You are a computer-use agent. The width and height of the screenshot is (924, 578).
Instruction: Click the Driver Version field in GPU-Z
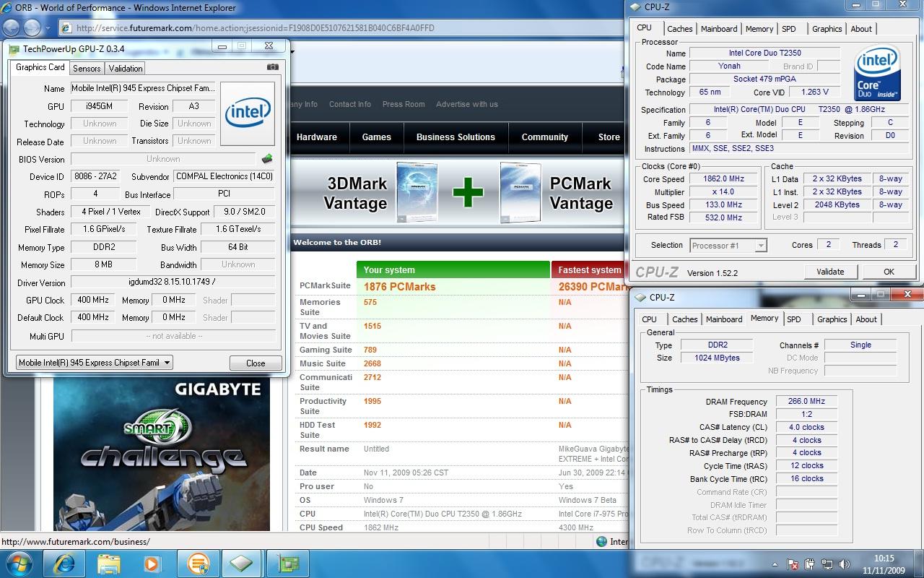(x=173, y=282)
